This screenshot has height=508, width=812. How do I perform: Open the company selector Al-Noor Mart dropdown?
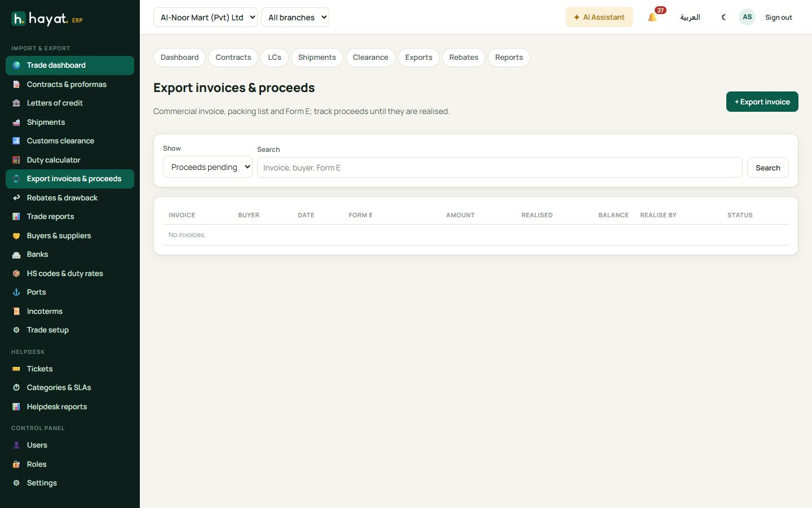[x=205, y=17]
